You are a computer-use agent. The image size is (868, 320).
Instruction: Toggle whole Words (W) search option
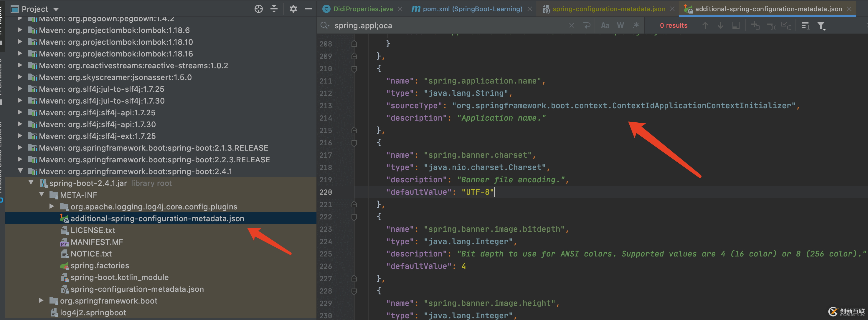pyautogui.click(x=620, y=26)
